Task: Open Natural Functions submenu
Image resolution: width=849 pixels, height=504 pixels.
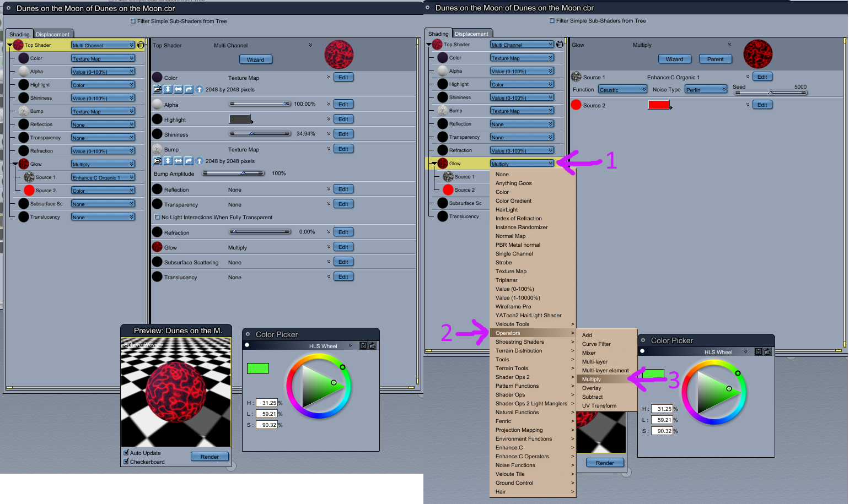Action: point(533,413)
